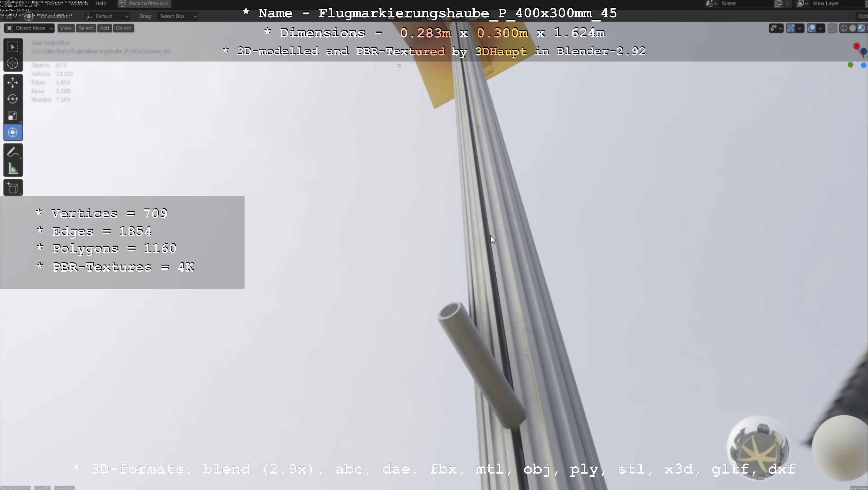Toggle X-ray view button

coord(832,28)
